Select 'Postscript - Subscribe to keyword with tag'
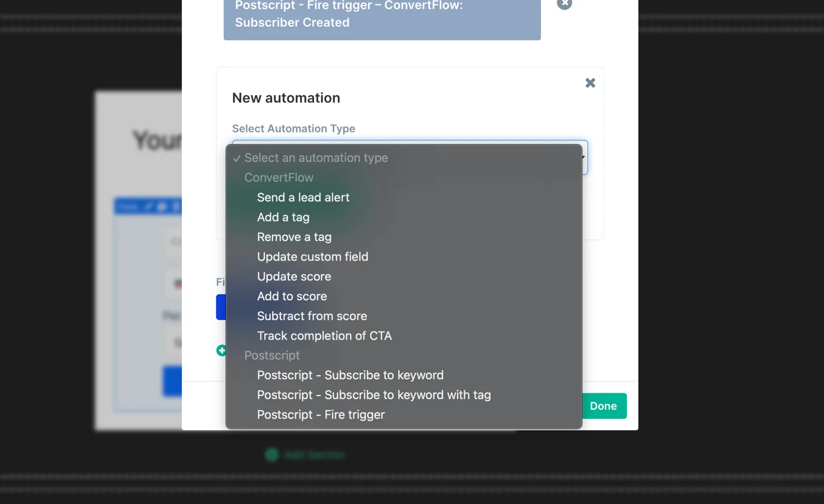Screen dimensions: 824x504 pos(404,395)
